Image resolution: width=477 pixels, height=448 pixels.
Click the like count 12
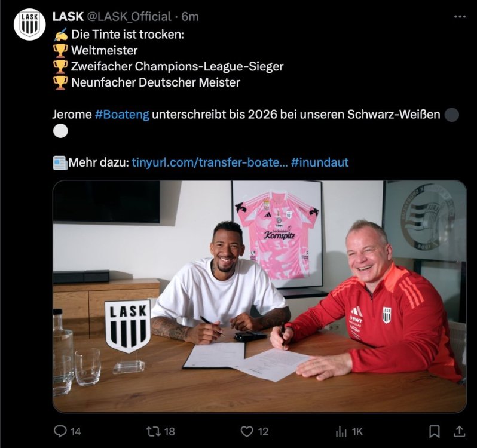coord(263,432)
